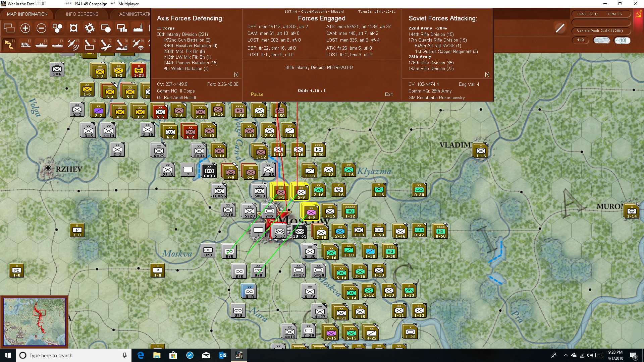Select Air Recon F5 mode
Viewport: 644px width, 362px height.
click(73, 44)
